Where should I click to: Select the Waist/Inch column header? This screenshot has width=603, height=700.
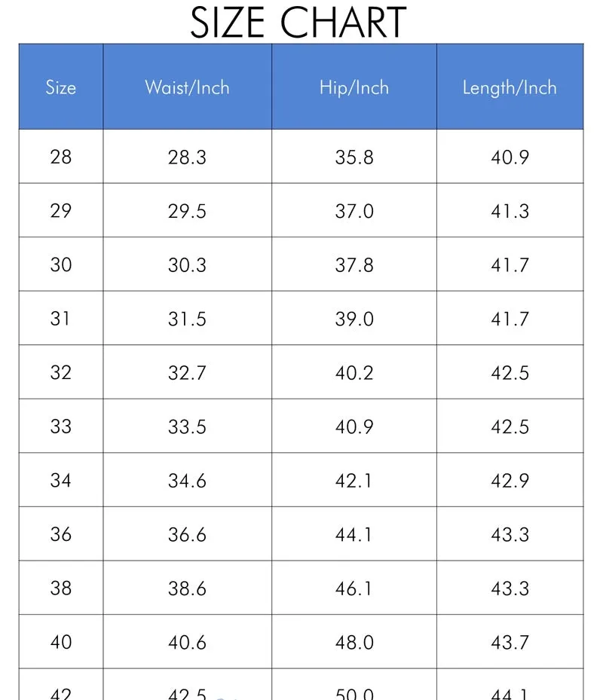click(x=187, y=87)
